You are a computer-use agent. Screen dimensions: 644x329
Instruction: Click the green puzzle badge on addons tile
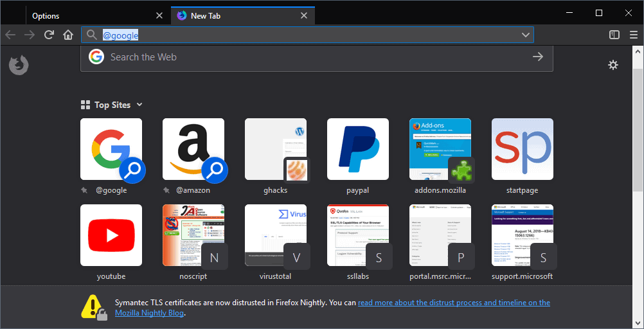point(461,170)
